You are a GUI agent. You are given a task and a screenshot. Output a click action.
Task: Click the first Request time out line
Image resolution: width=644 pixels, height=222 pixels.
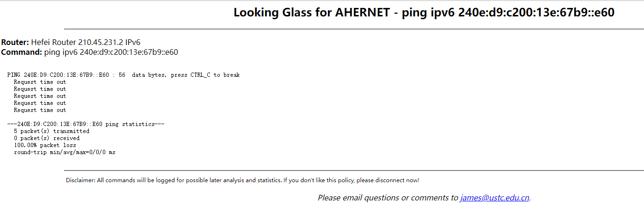[40, 82]
